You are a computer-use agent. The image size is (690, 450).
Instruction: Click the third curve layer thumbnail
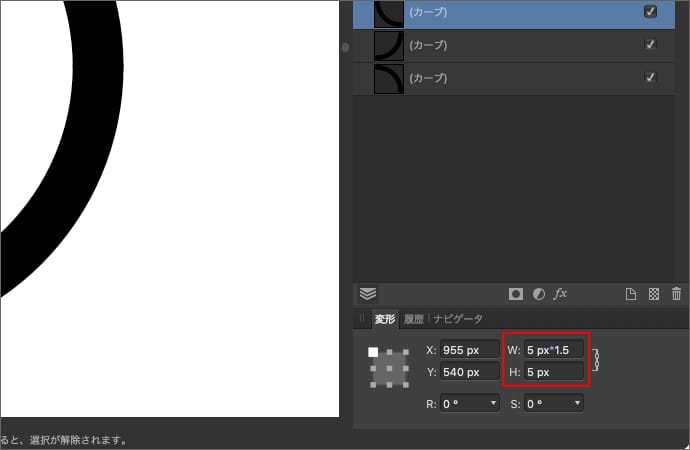[x=388, y=78]
